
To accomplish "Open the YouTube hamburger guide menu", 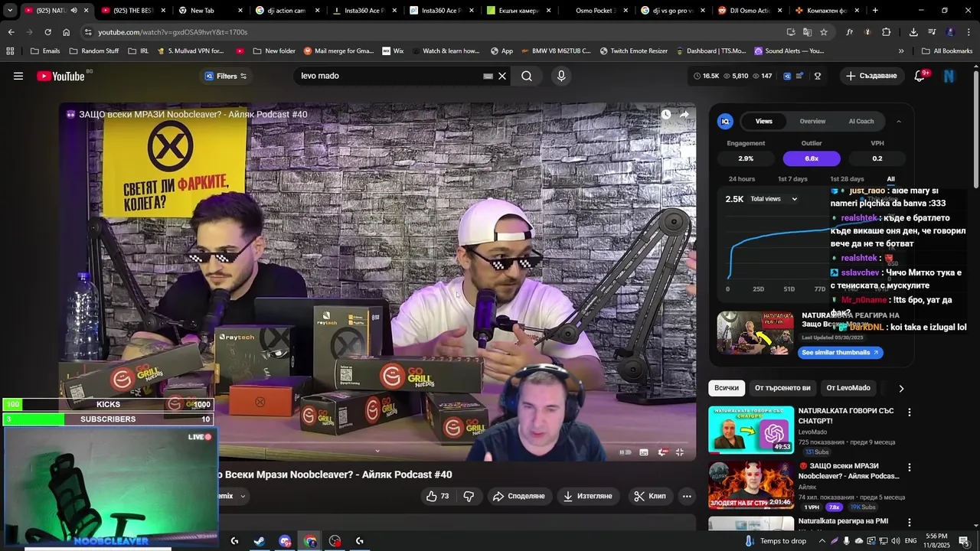I will (18, 76).
